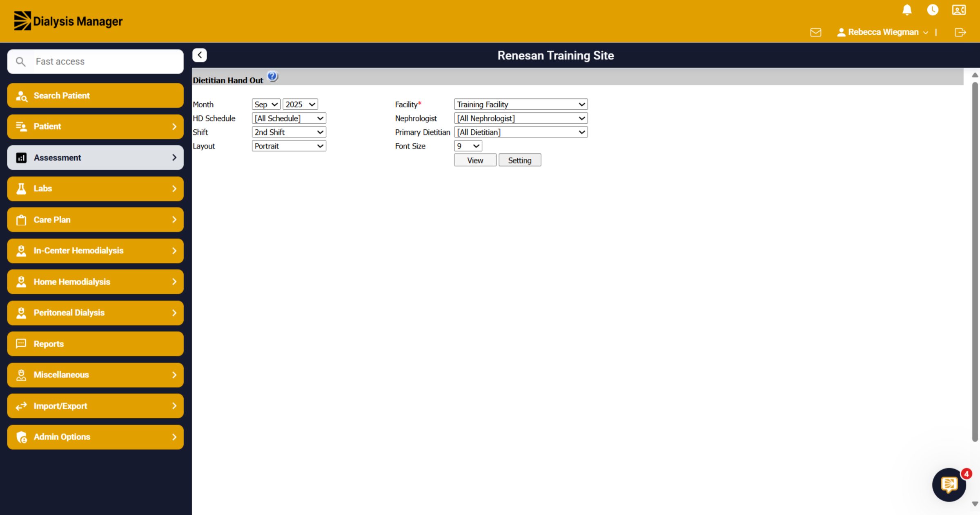Open the 2025 year dropdown
The width and height of the screenshot is (980, 515).
coord(301,104)
